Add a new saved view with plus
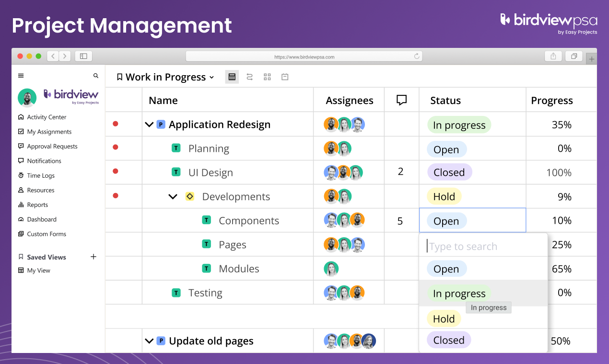 94,257
